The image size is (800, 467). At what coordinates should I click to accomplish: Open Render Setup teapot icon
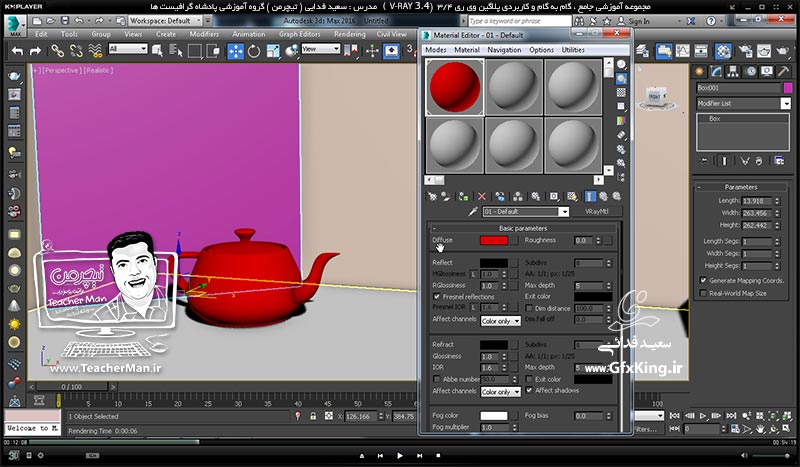coord(745,51)
